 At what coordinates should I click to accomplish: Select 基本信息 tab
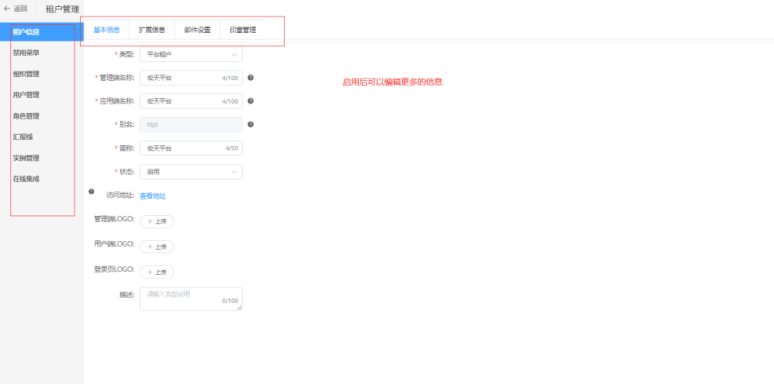[x=106, y=30]
